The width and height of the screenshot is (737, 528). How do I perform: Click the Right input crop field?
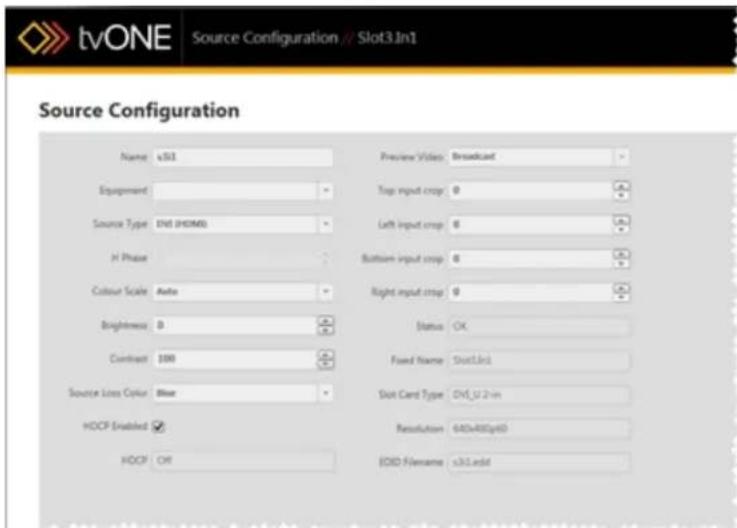point(531,292)
